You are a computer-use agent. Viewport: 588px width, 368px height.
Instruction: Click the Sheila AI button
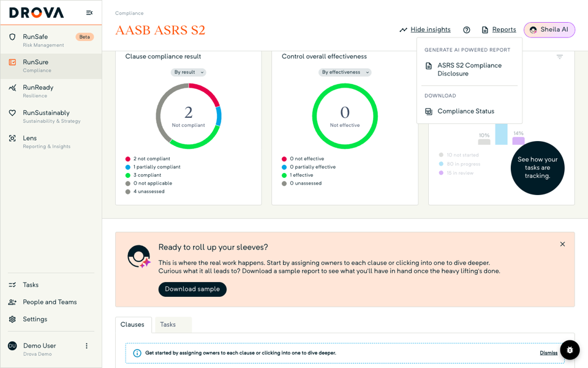[549, 29]
